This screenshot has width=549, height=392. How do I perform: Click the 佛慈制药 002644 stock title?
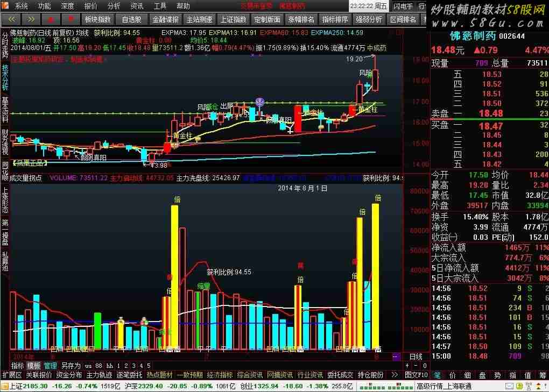pyautogui.click(x=487, y=36)
